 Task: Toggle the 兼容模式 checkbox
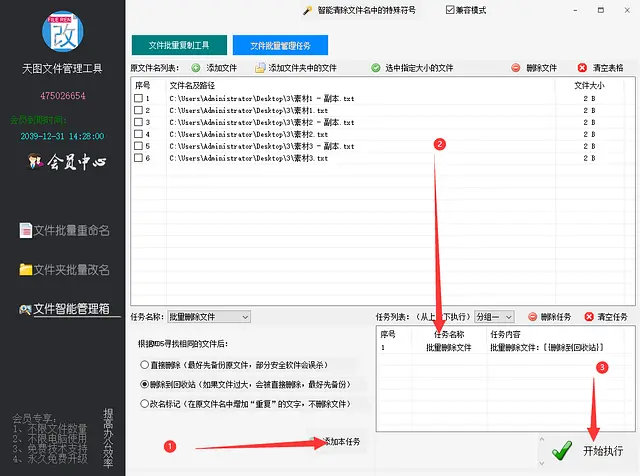click(x=450, y=10)
